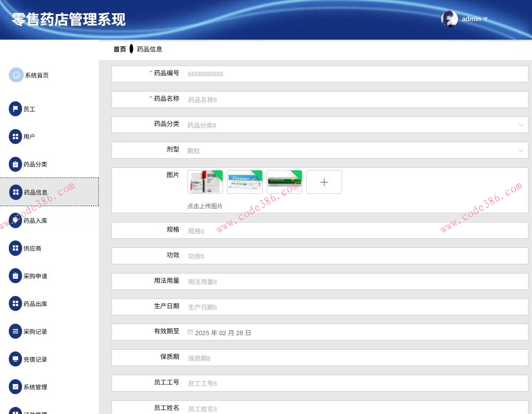This screenshot has height=414, width=532.
Task: Click the 药品入库 sidebar icon
Action: click(x=15, y=220)
